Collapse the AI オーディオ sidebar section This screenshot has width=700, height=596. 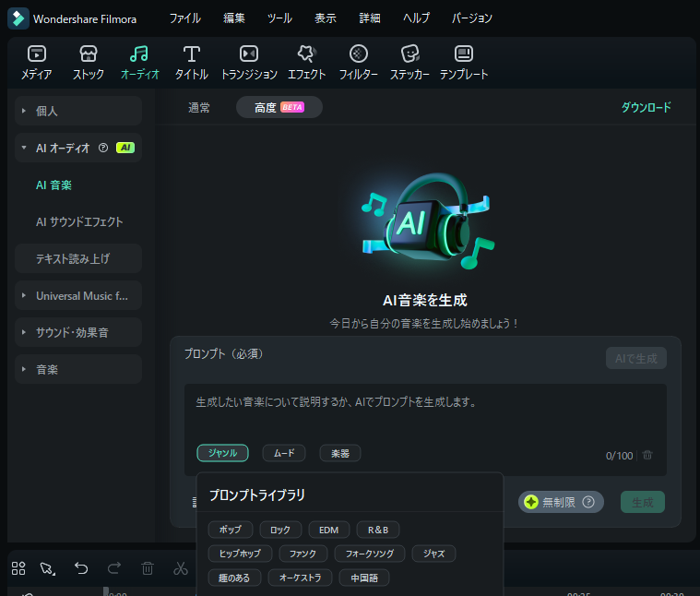point(25,148)
